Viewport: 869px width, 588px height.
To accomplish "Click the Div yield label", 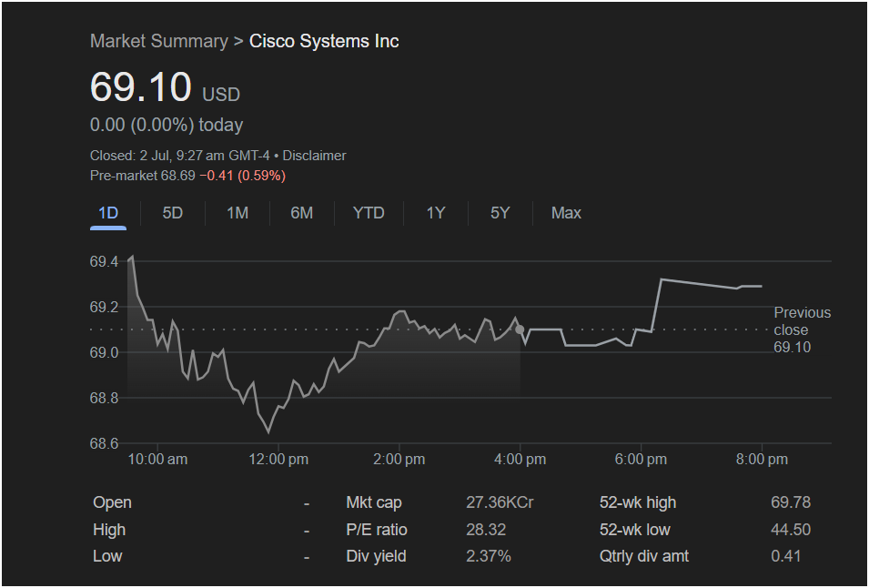I will (377, 556).
